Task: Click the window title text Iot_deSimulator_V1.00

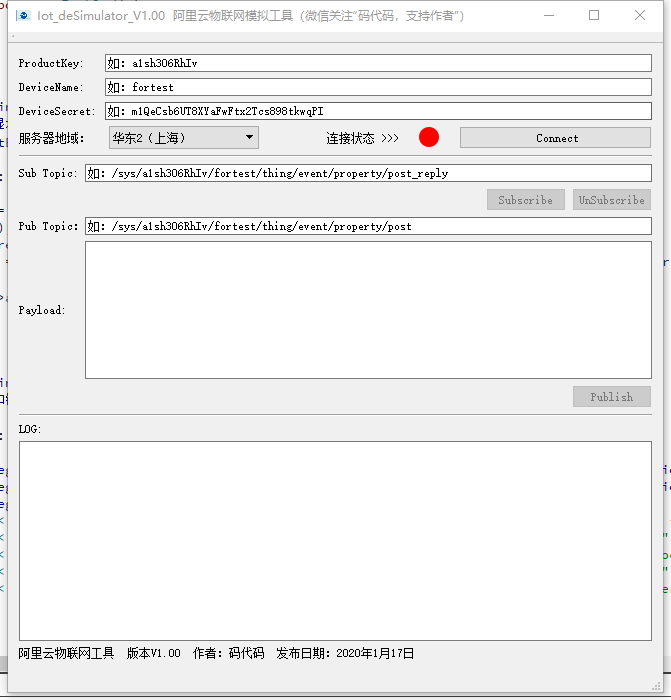Action: (x=101, y=16)
